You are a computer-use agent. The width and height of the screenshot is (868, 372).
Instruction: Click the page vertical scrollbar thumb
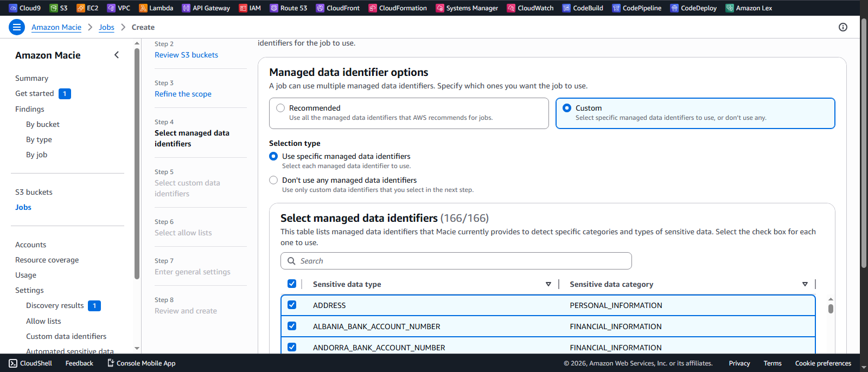click(864, 143)
